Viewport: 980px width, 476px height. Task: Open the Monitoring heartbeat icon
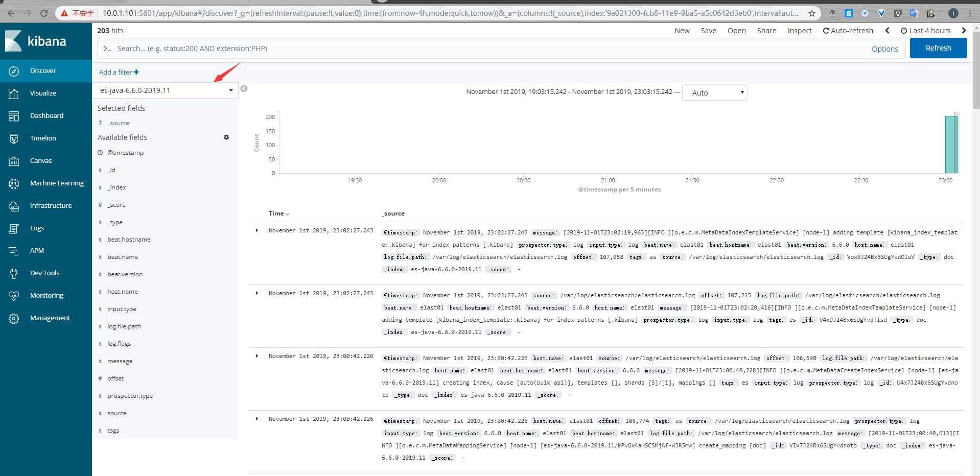click(14, 296)
